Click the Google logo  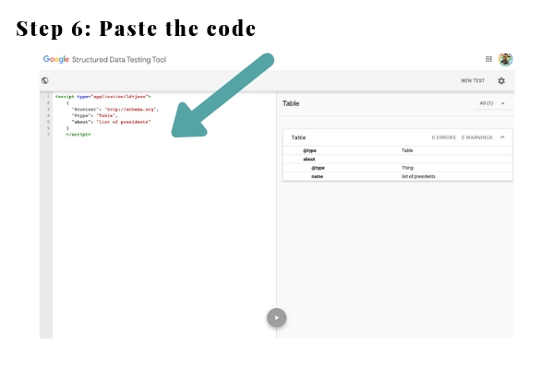[56, 59]
